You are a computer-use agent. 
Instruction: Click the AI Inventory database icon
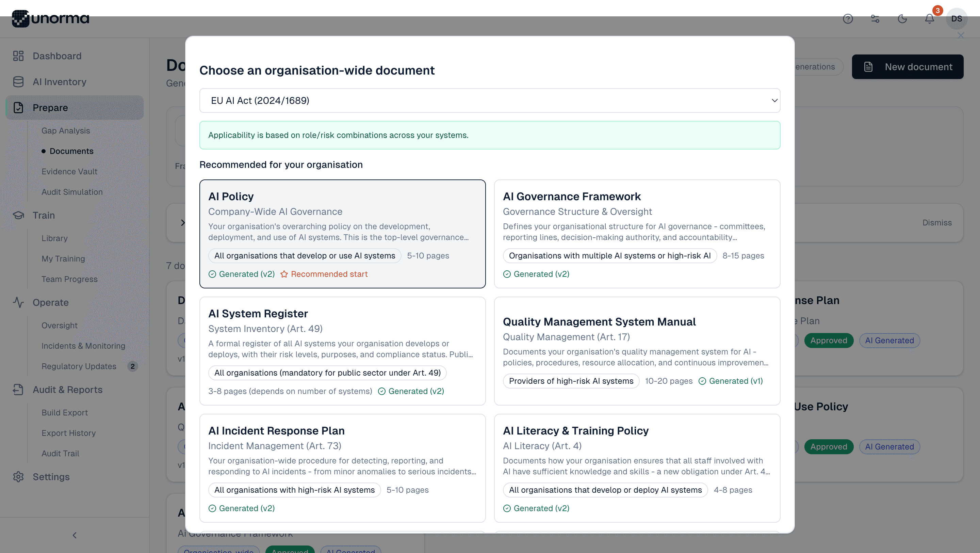[18, 82]
